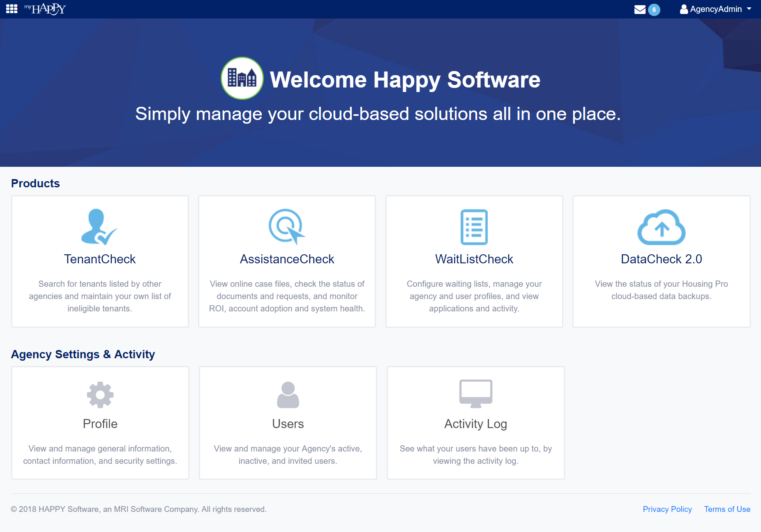The width and height of the screenshot is (761, 532).
Task: Click the TenantCheck person-checkmark icon
Action: tap(99, 227)
